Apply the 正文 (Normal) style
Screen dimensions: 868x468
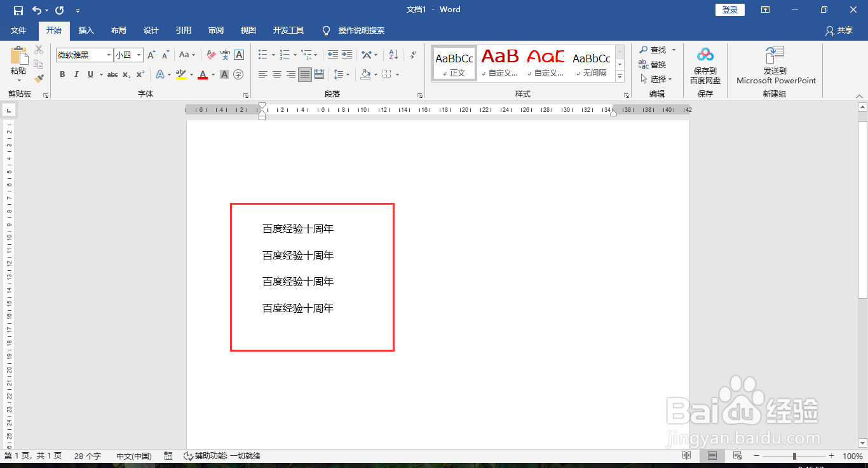tap(454, 63)
